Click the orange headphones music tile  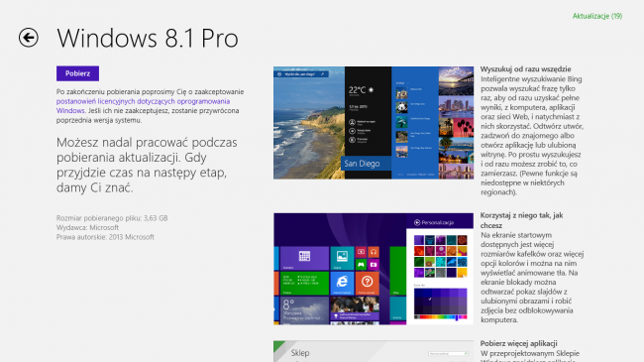374,252
